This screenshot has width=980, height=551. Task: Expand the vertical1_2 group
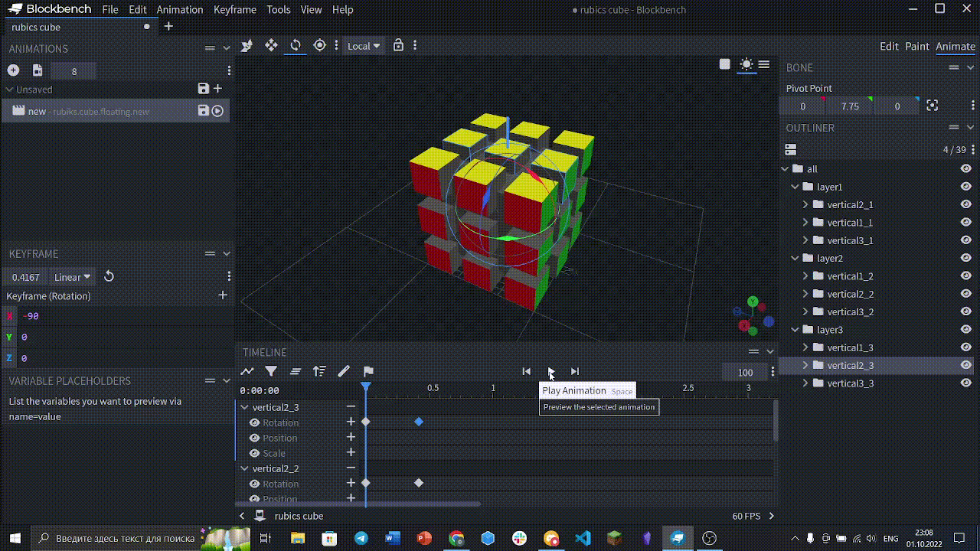click(805, 275)
